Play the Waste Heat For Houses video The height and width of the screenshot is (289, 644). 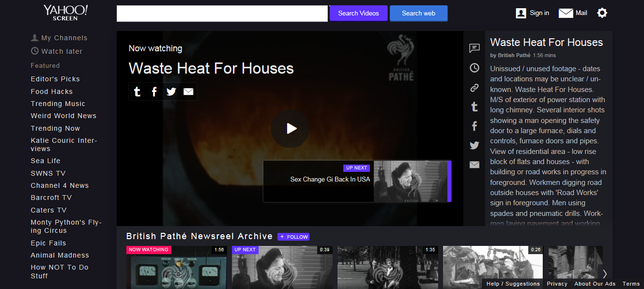(x=290, y=128)
